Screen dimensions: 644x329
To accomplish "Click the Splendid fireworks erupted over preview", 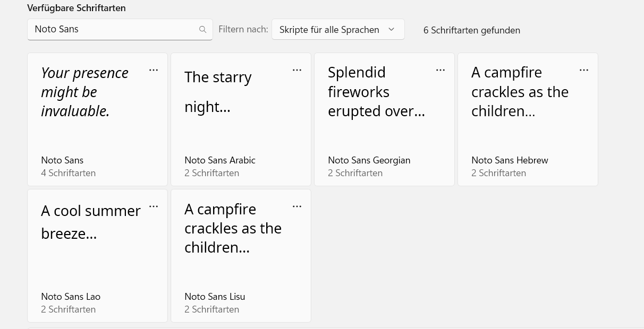I will click(376, 92).
